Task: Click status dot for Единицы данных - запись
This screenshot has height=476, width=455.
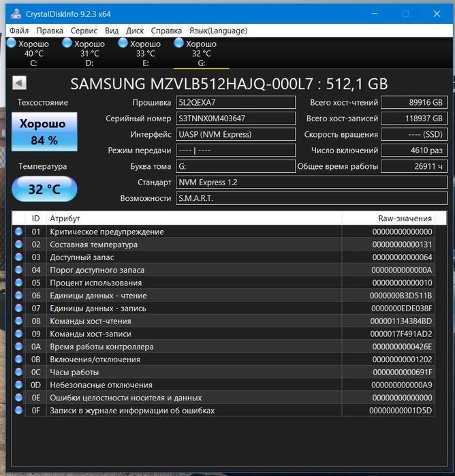Action: pyautogui.click(x=18, y=308)
